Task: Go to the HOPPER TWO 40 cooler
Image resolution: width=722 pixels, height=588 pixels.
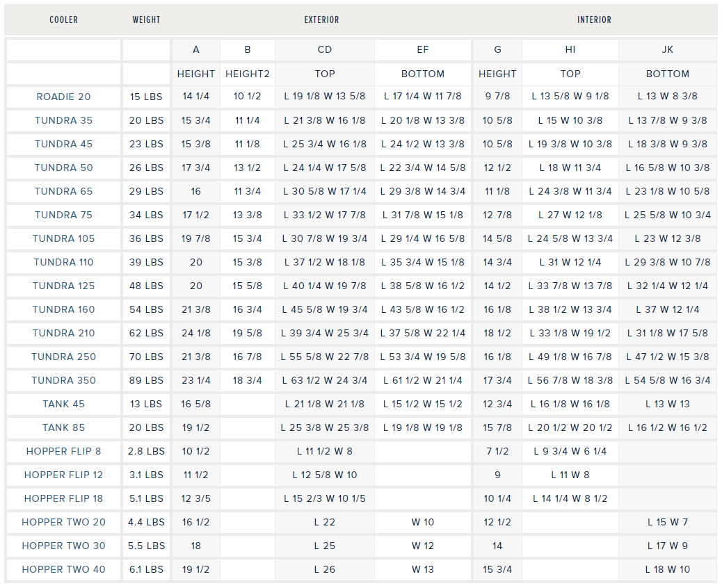Action: [63, 569]
